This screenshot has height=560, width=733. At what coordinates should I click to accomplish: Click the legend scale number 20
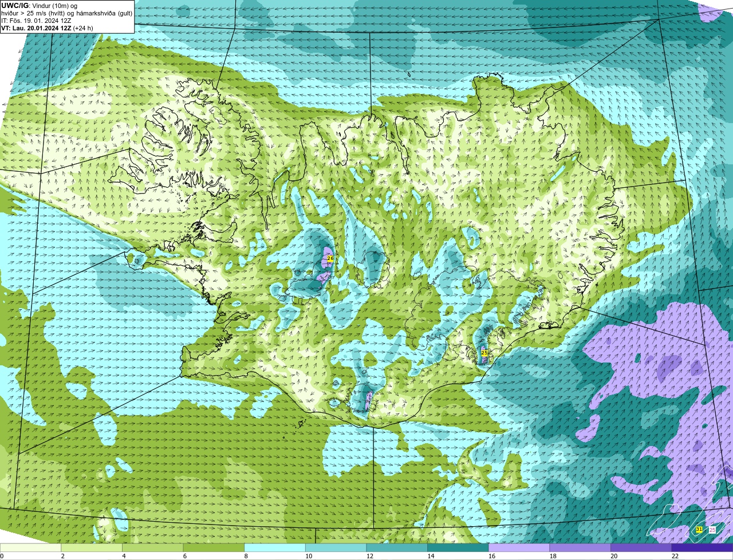pos(613,556)
